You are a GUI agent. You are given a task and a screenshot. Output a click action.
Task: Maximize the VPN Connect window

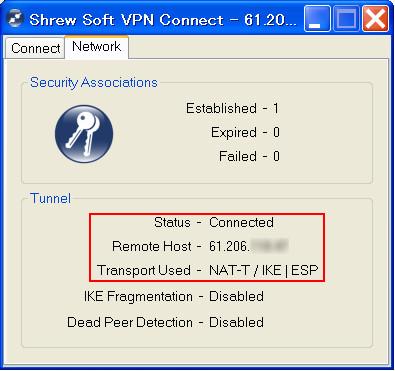346,20
